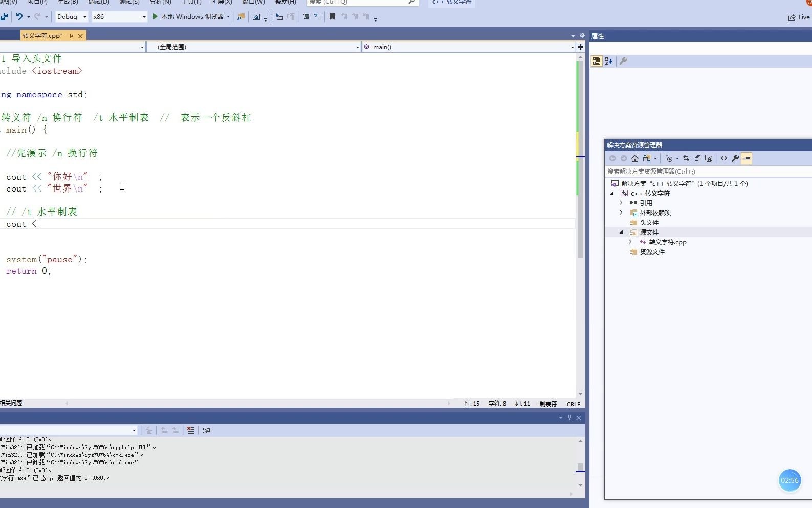The width and height of the screenshot is (812, 508).
Task: Pin the 转义字符.cpp tab
Action: [71, 36]
